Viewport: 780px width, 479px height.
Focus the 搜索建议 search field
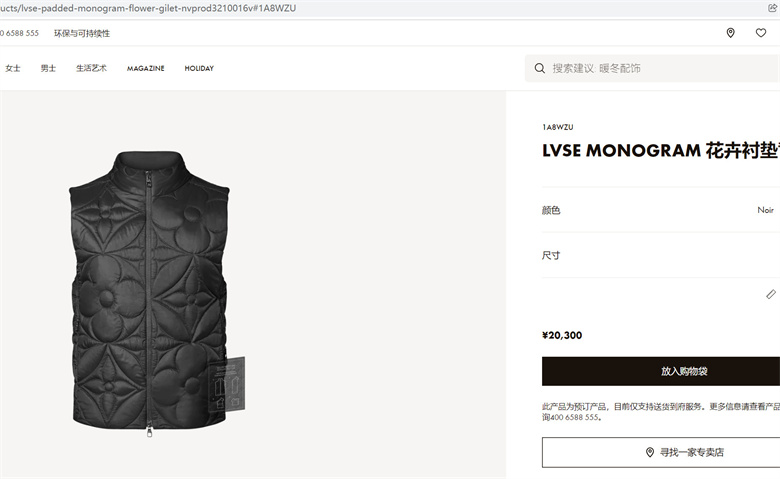[x=652, y=68]
